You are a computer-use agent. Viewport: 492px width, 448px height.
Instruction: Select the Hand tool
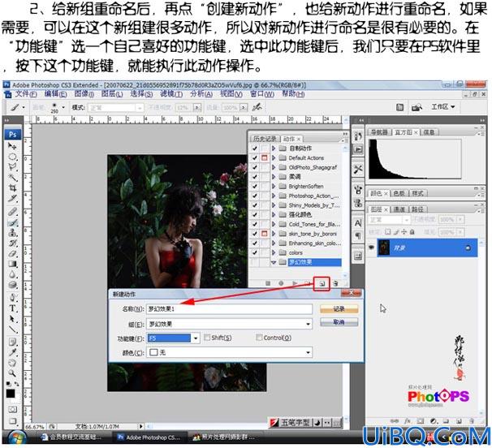12,363
